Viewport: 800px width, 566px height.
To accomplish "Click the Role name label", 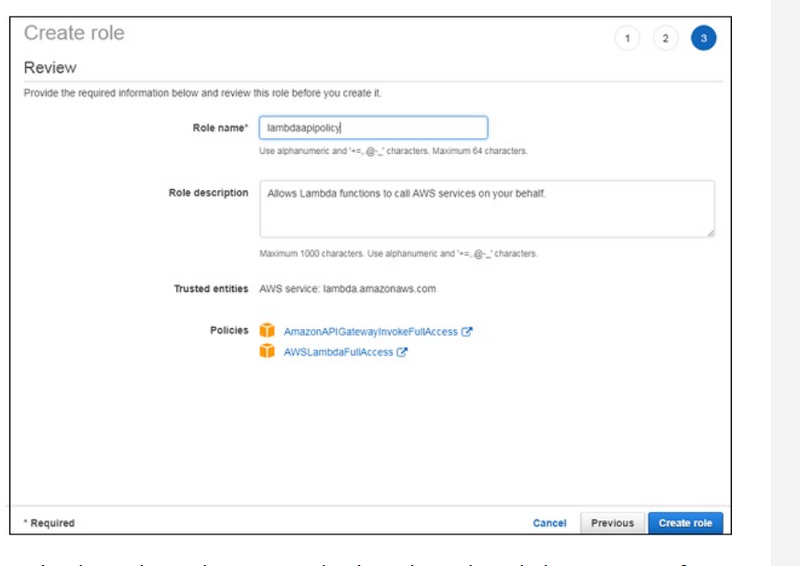I will (x=220, y=128).
